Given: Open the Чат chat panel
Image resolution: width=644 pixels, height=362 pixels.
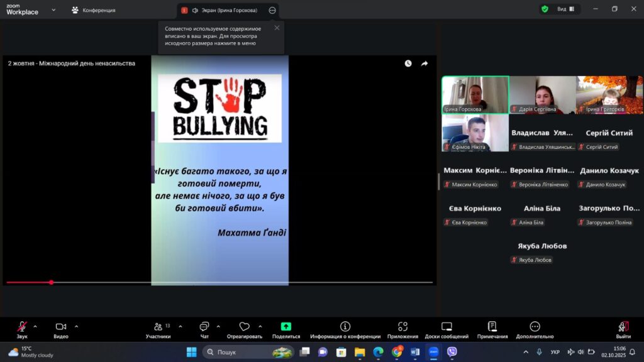Looking at the screenshot, I should click(x=204, y=327).
